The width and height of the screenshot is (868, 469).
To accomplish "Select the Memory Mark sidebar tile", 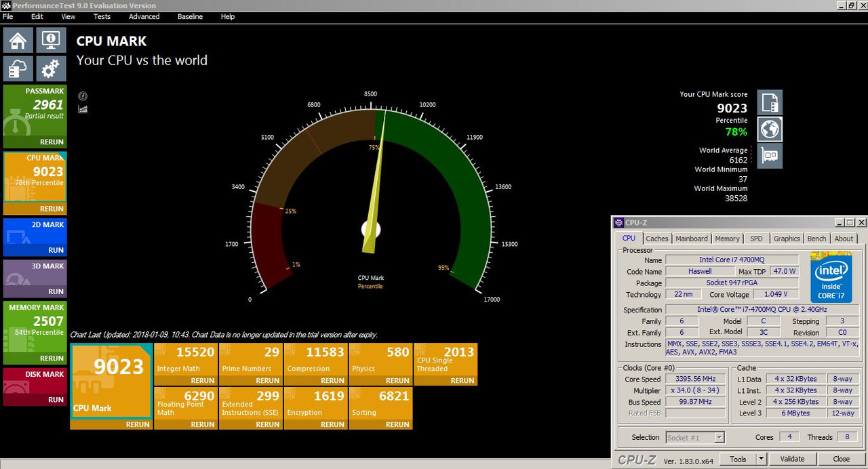I will tap(35, 327).
